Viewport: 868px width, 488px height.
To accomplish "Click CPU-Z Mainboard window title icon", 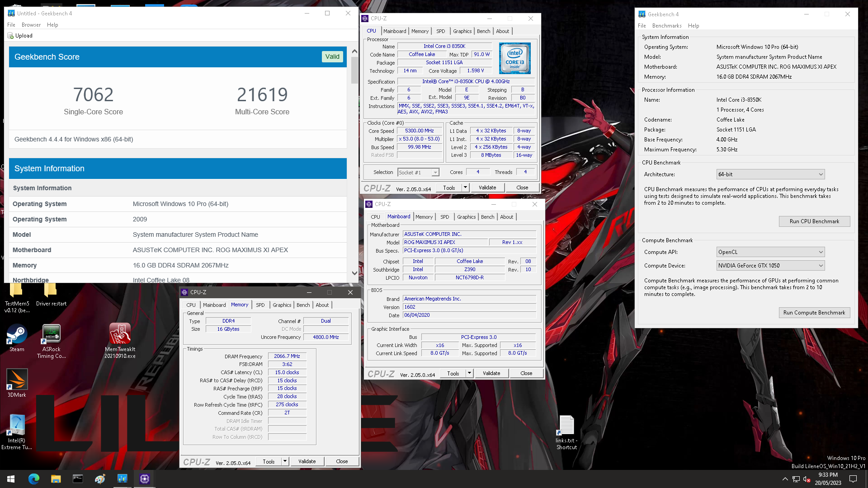I will coord(369,204).
